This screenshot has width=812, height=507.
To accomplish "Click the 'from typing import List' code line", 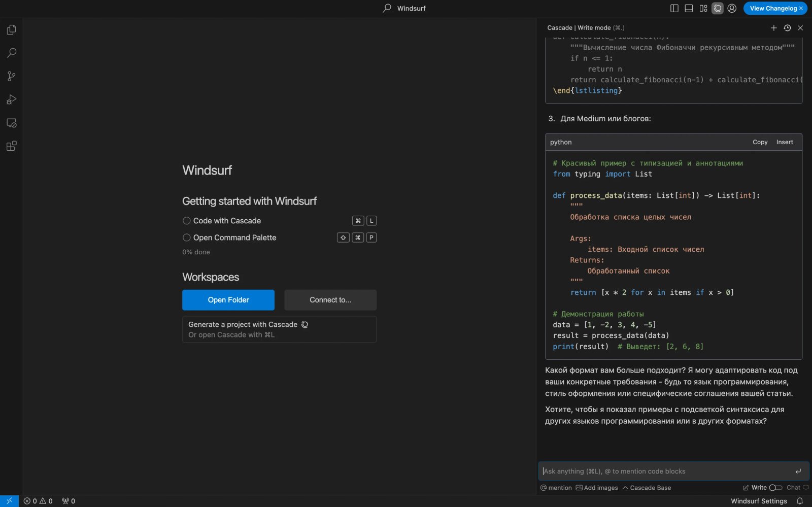I will click(602, 174).
